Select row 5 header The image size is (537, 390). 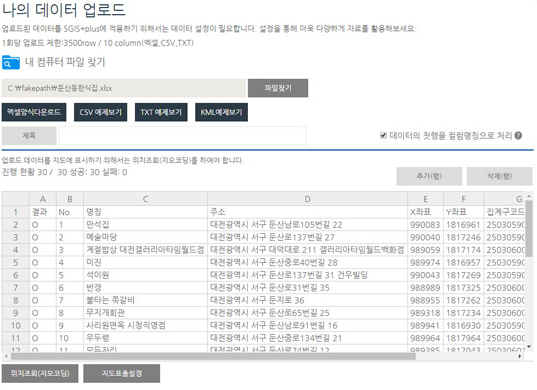(15, 262)
